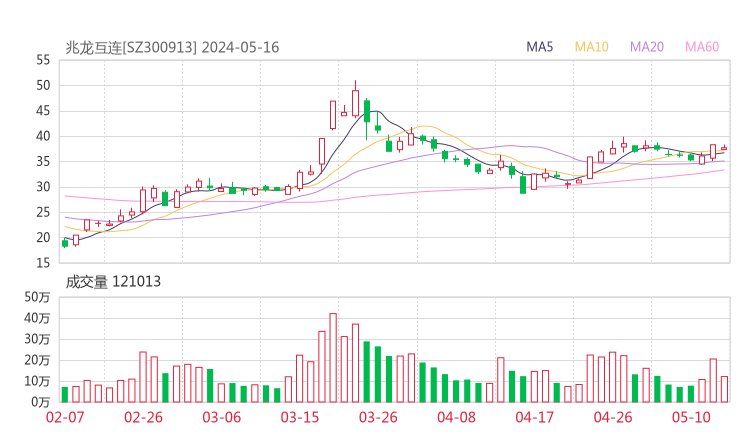The image size is (740, 440).
Task: Click the 25 price axis label
Action: point(42,212)
